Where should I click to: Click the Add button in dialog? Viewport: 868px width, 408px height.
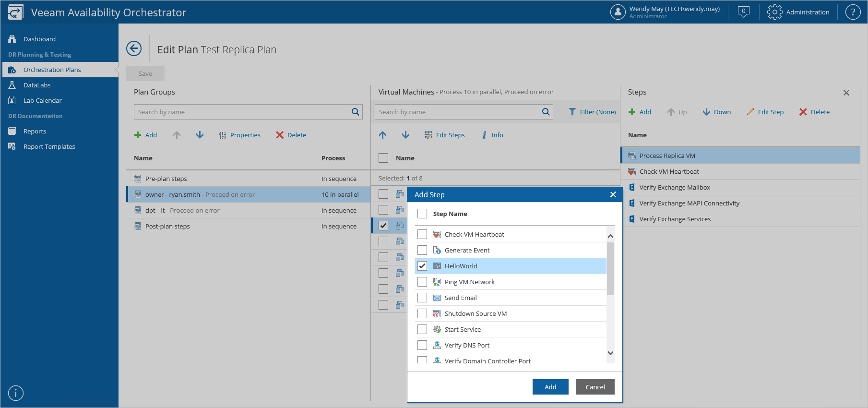click(550, 387)
